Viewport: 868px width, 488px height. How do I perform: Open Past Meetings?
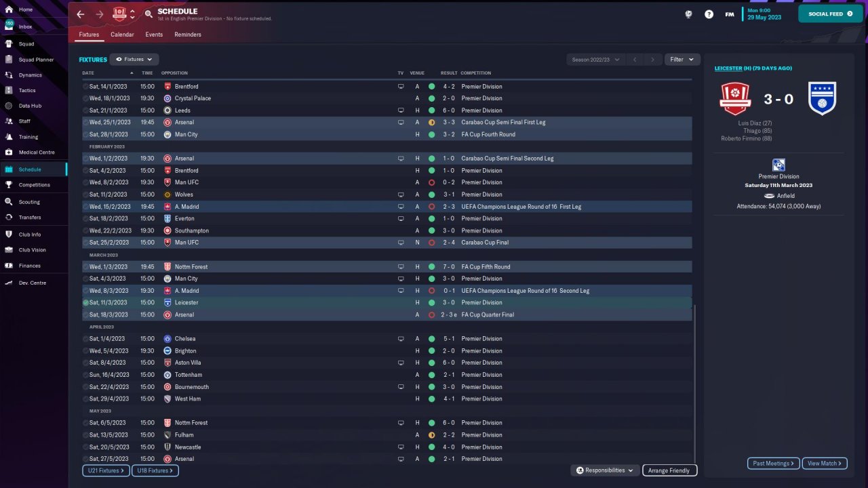point(774,464)
